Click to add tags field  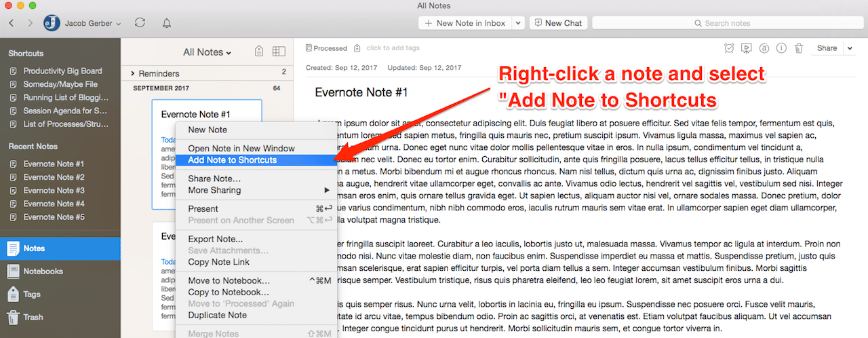(393, 48)
